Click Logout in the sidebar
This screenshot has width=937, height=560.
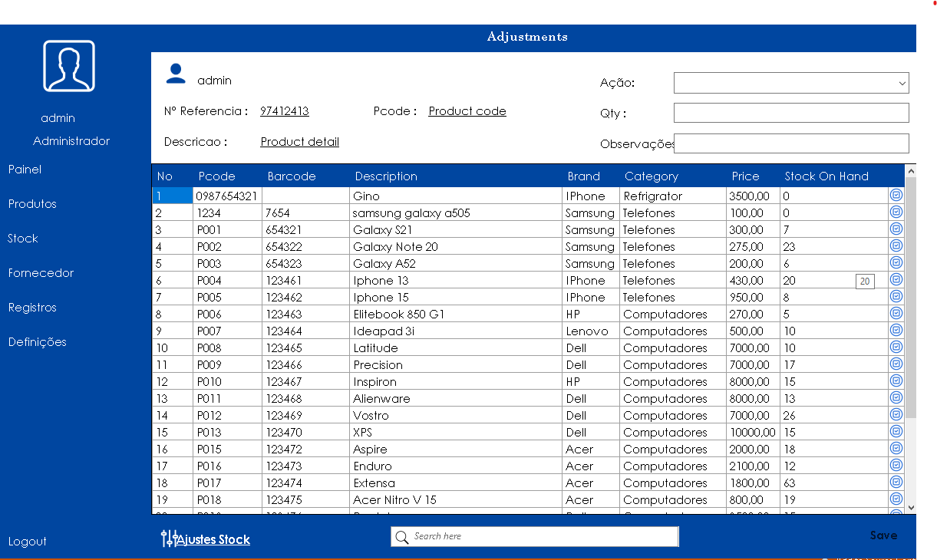coord(28,542)
